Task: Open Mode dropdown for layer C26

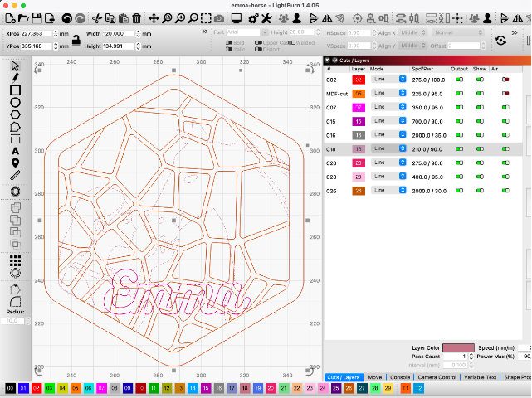Action: tap(388, 190)
